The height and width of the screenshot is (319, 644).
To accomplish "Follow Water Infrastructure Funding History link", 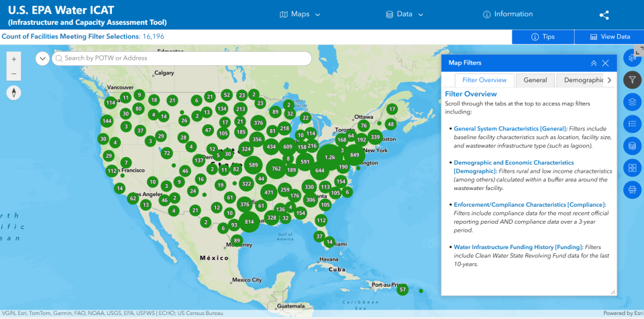I will point(519,247).
